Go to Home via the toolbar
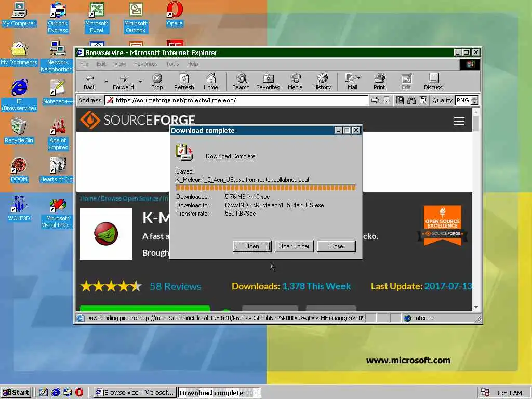The width and height of the screenshot is (532, 399). click(211, 82)
